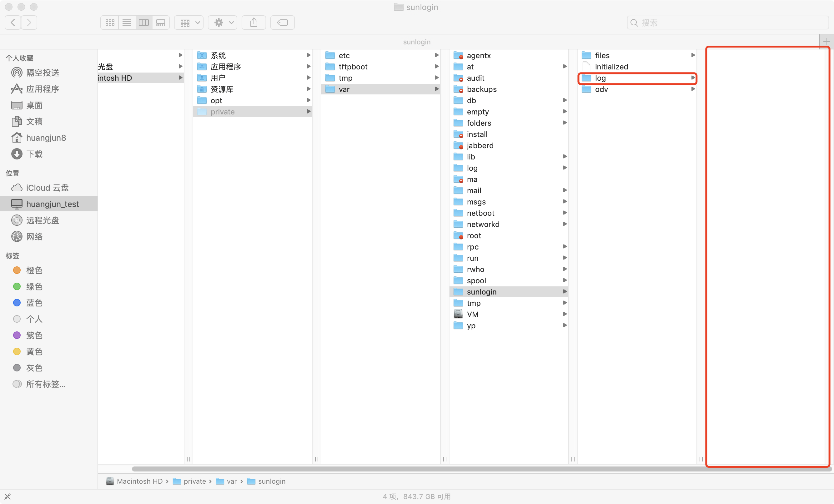Image resolution: width=834 pixels, height=504 pixels.
Task: Click into the search (搜索) field
Action: [728, 23]
